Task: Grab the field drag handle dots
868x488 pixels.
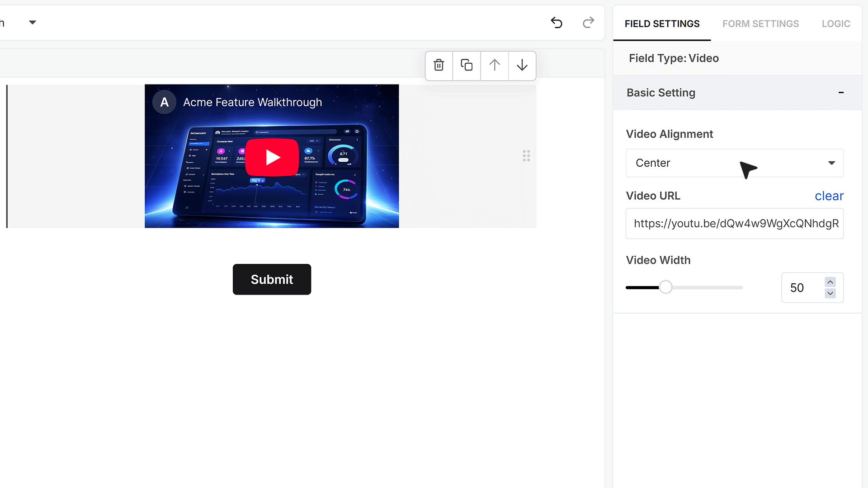Action: pos(526,156)
